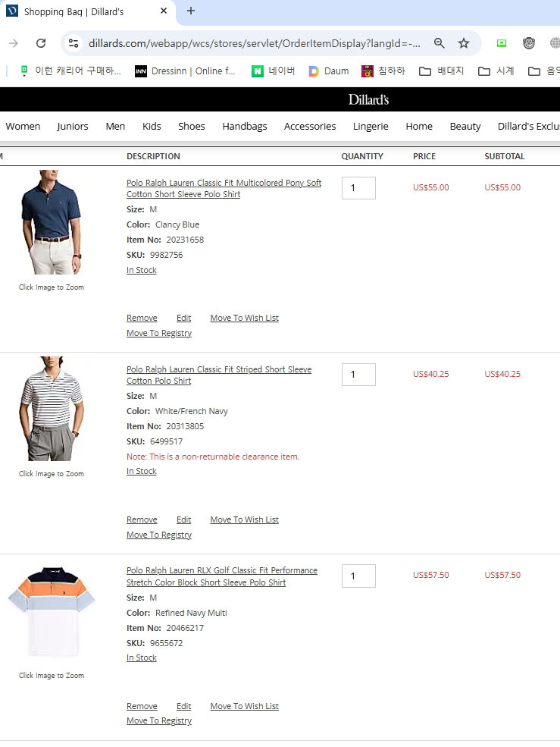This screenshot has height=747, width=560.
Task: Click Item No 20231658 text
Action: pyautogui.click(x=165, y=240)
